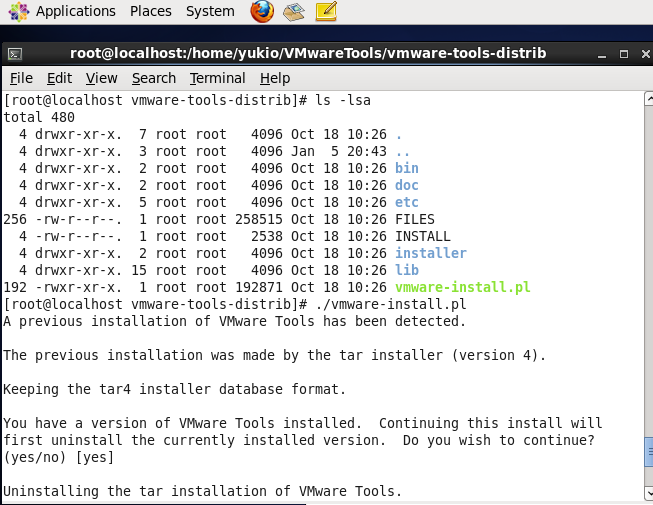Open the terminal File menu
The height and width of the screenshot is (505, 653).
tap(21, 78)
